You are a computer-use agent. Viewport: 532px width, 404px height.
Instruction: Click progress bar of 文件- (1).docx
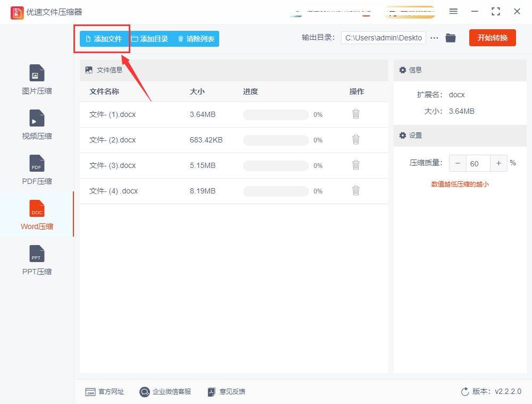[x=276, y=115]
